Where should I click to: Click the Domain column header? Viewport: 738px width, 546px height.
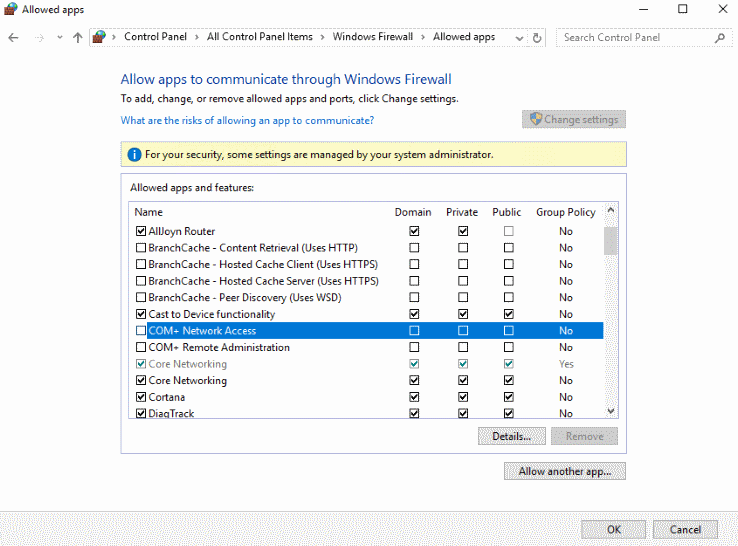pos(413,212)
